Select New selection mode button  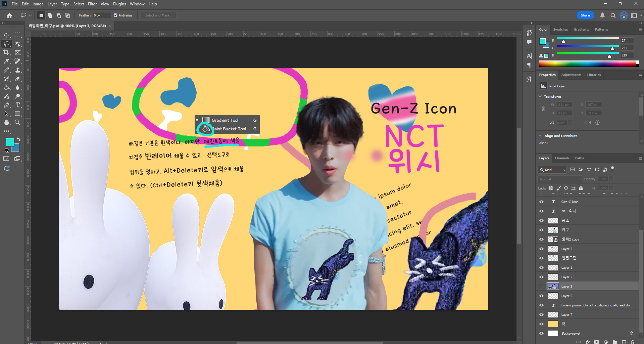pyautogui.click(x=41, y=15)
